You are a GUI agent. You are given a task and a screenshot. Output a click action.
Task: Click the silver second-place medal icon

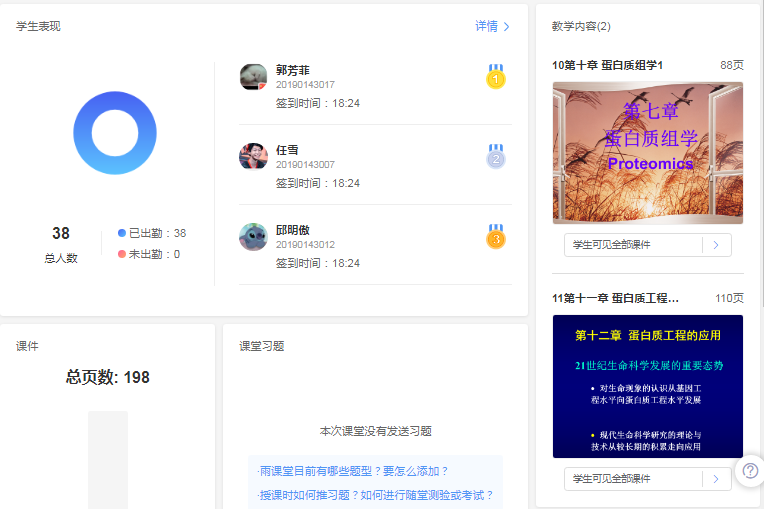point(496,156)
